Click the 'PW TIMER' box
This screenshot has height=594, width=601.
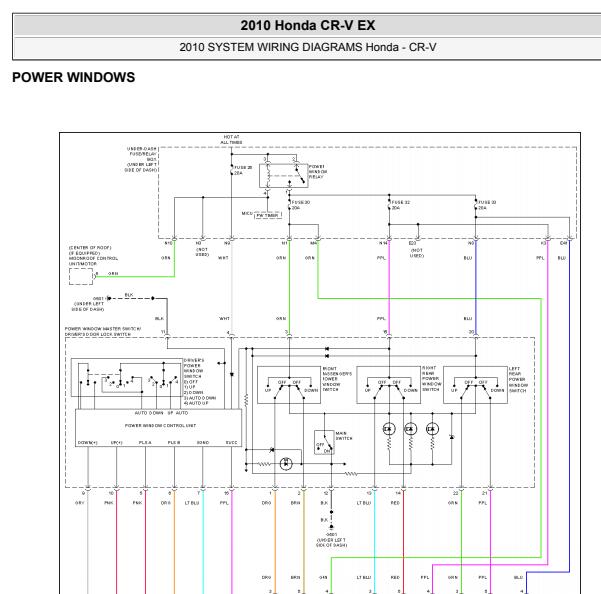[268, 216]
